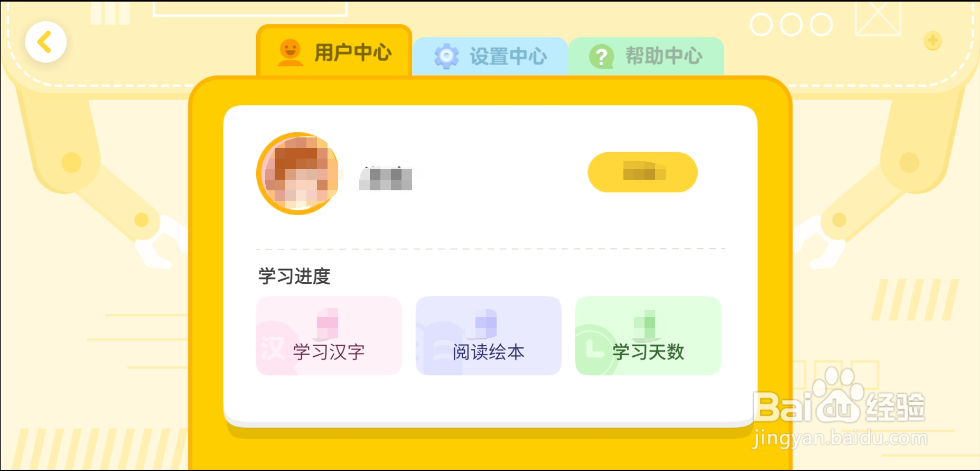Click the user avatar picture
Image resolution: width=980 pixels, height=471 pixels.
point(298,173)
